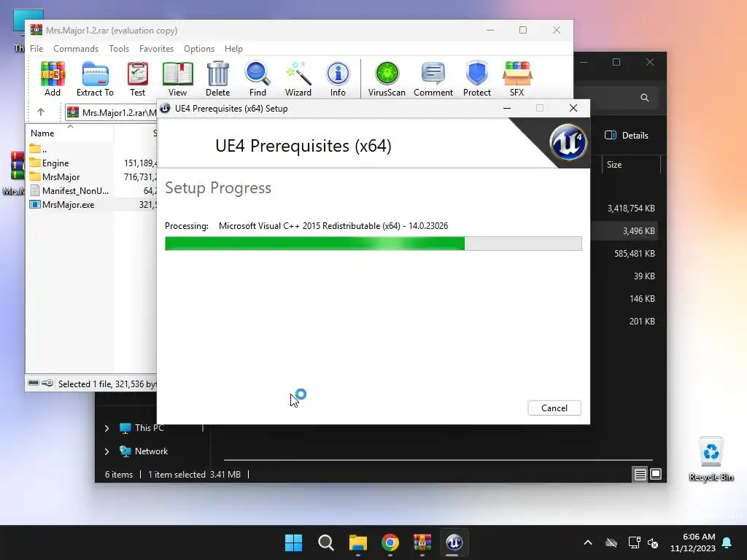The width and height of the screenshot is (747, 560).
Task: Show hidden system tray icons
Action: pos(588,542)
